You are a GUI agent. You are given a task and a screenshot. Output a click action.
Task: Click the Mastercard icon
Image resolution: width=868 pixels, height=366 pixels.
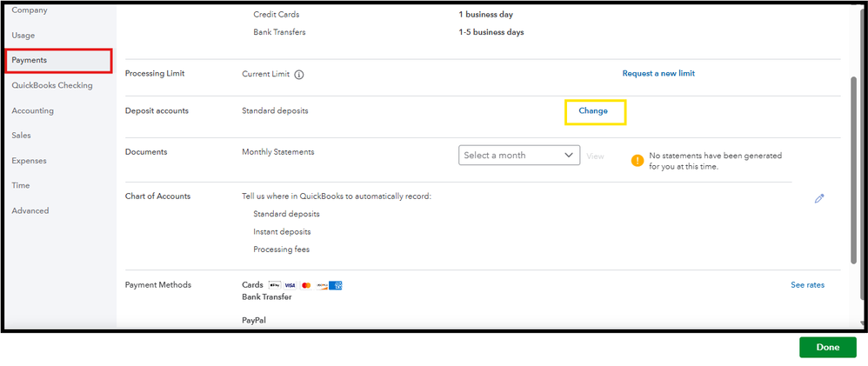click(305, 285)
